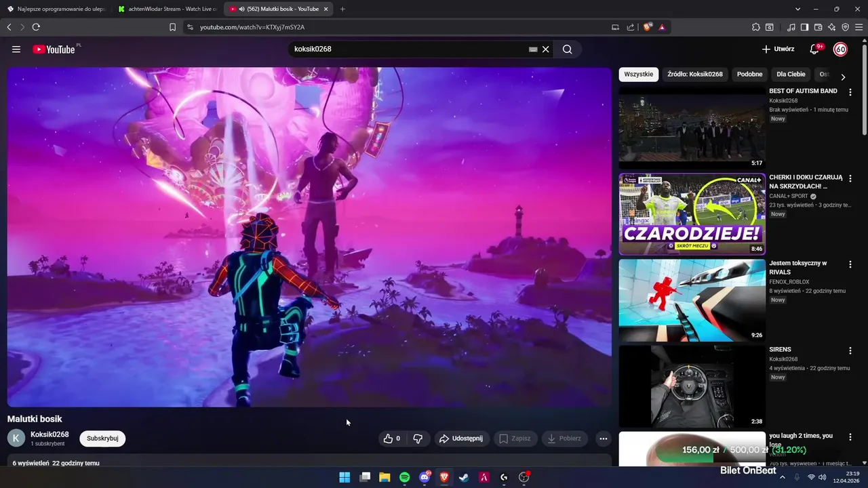Open the Brave Wallet icon
The image size is (868, 488).
tap(818, 27)
